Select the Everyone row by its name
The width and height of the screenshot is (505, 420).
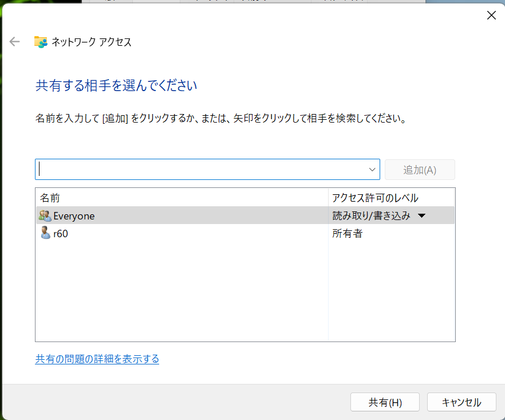click(x=74, y=216)
